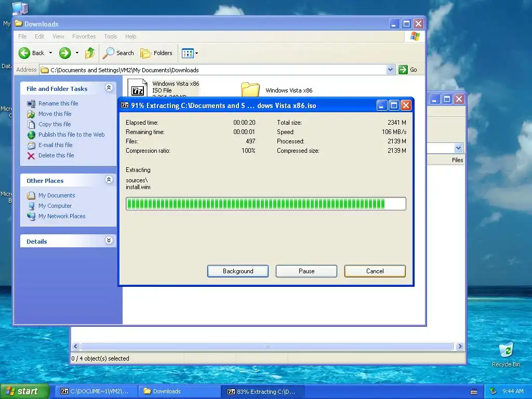Click Delete this file link
This screenshot has height=399, width=532.
[x=56, y=155]
